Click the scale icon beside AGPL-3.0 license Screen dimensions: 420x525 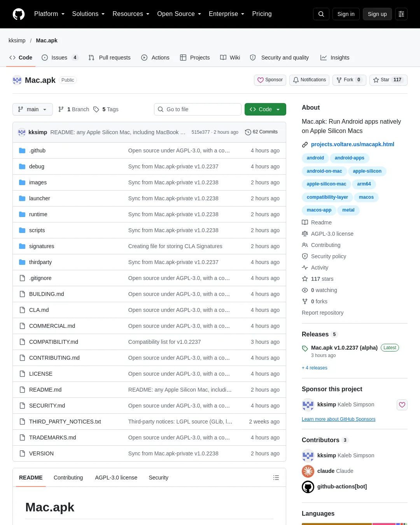(305, 234)
